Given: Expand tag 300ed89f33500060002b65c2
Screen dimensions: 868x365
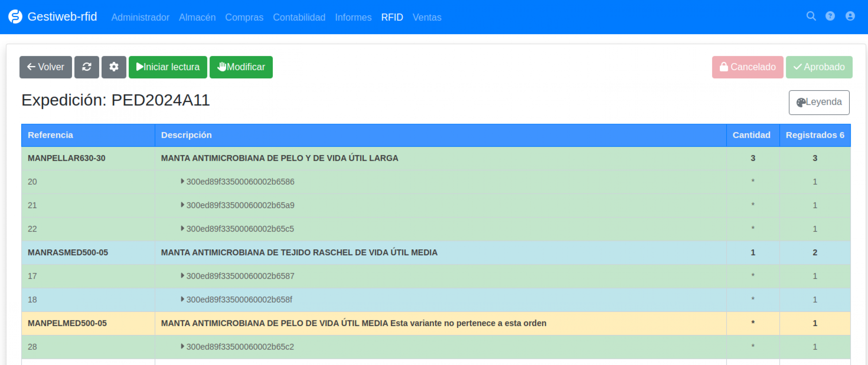Looking at the screenshot, I should (182, 346).
